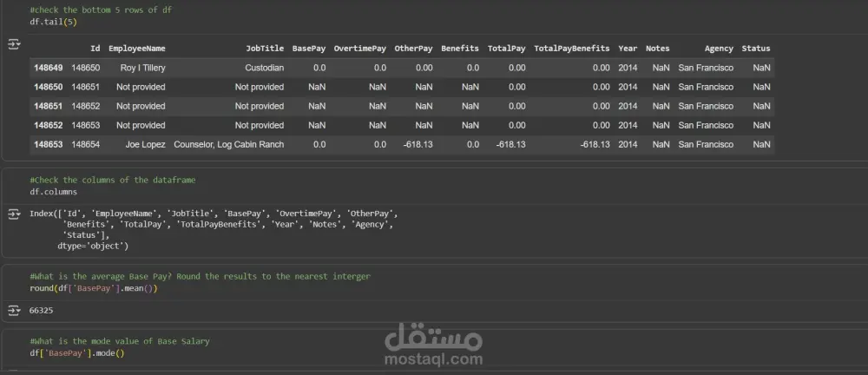Select the 'Id' column header
The width and height of the screenshot is (868, 375).
(x=95, y=49)
